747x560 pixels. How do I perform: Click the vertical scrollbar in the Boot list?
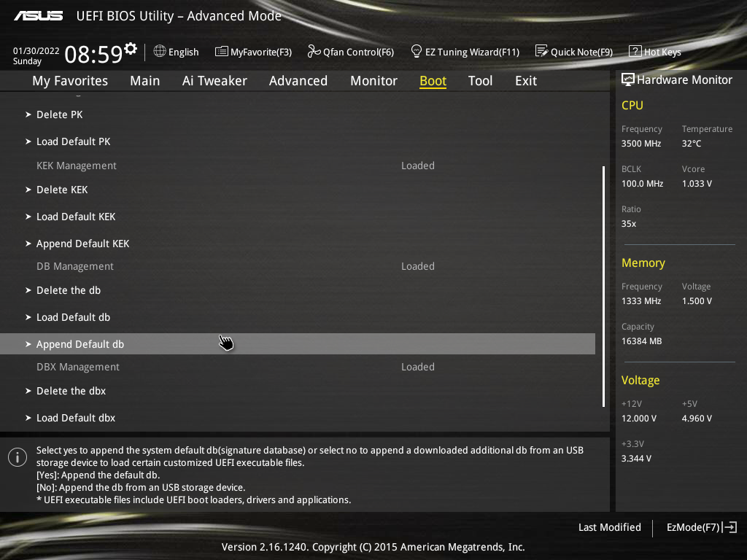(x=603, y=287)
